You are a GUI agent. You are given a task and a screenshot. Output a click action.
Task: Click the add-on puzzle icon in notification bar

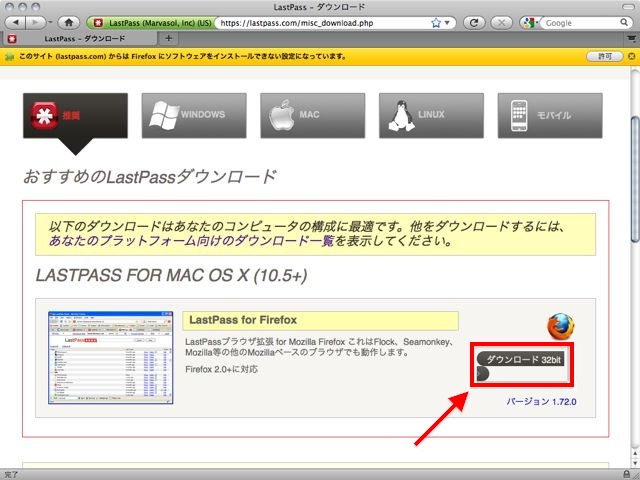tap(9, 57)
